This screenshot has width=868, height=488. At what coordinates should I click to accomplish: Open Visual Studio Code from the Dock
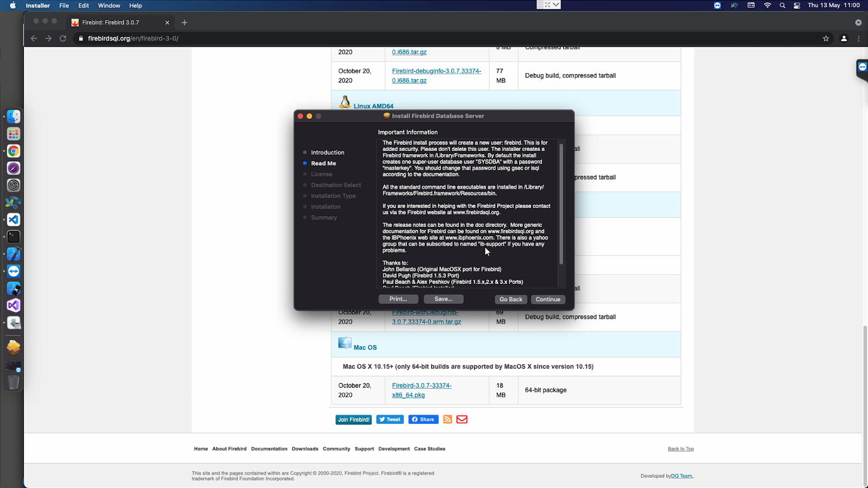click(14, 219)
